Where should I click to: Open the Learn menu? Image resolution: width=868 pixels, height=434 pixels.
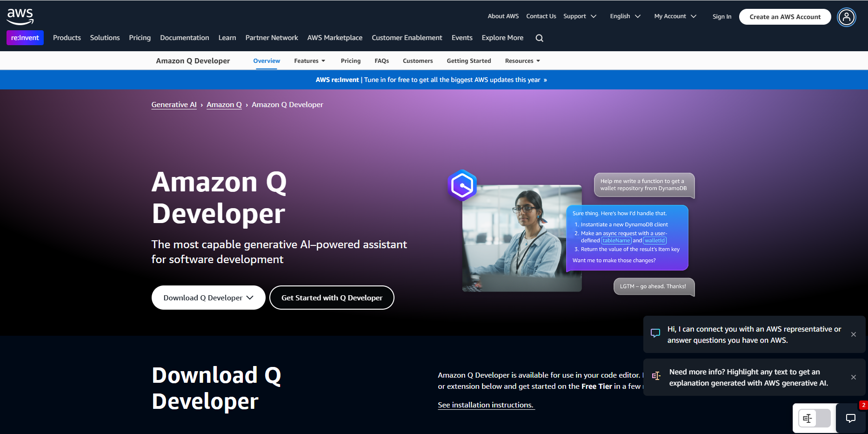(x=227, y=38)
